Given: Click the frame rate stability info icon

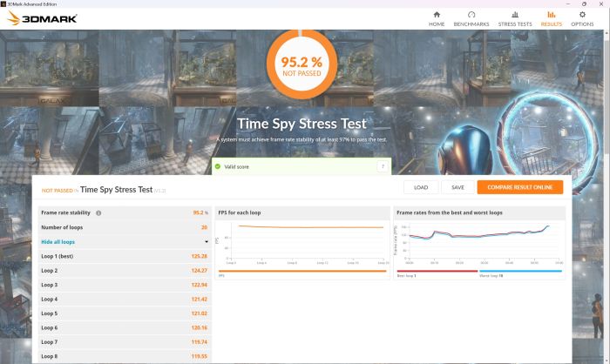Looking at the screenshot, I should coord(98,212).
